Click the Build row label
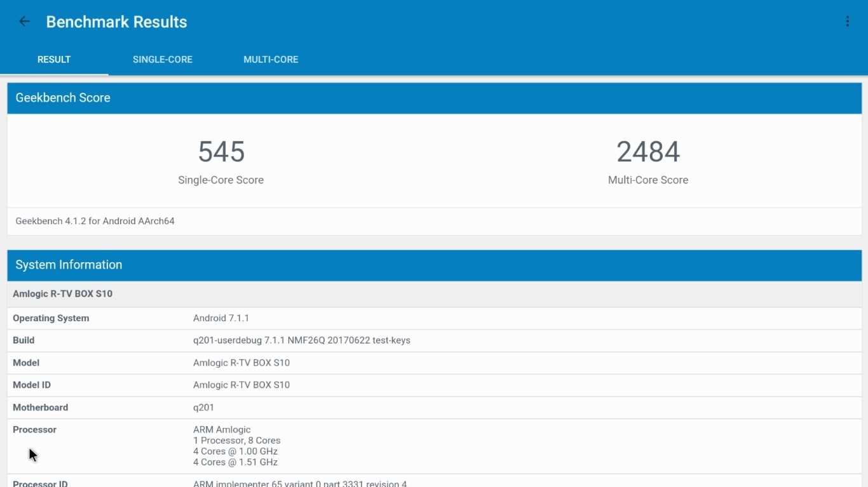 24,340
